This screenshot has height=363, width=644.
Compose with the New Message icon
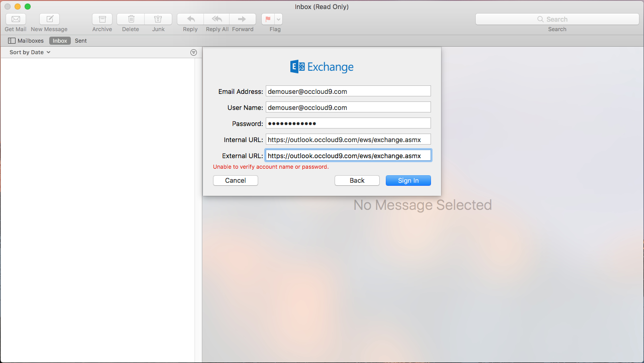pyautogui.click(x=49, y=19)
